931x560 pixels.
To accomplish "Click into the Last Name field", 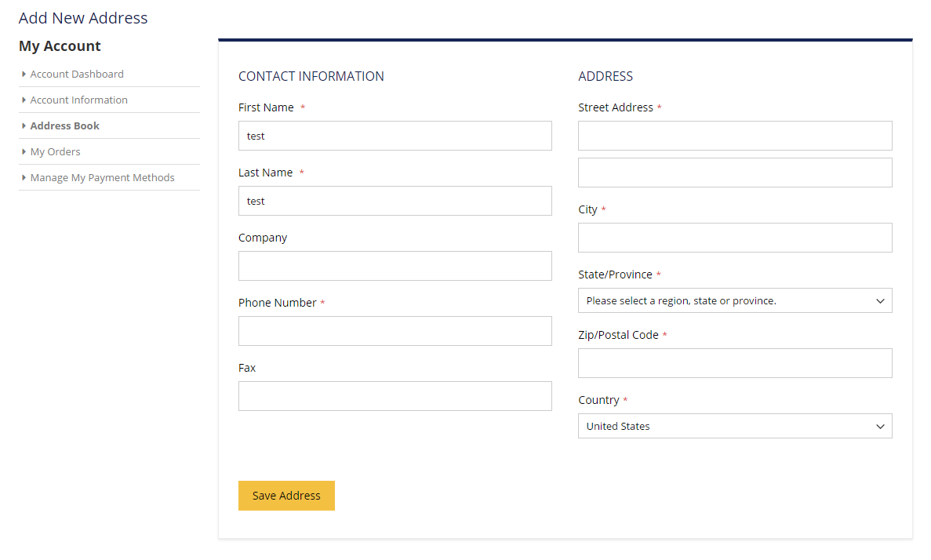I will point(395,201).
